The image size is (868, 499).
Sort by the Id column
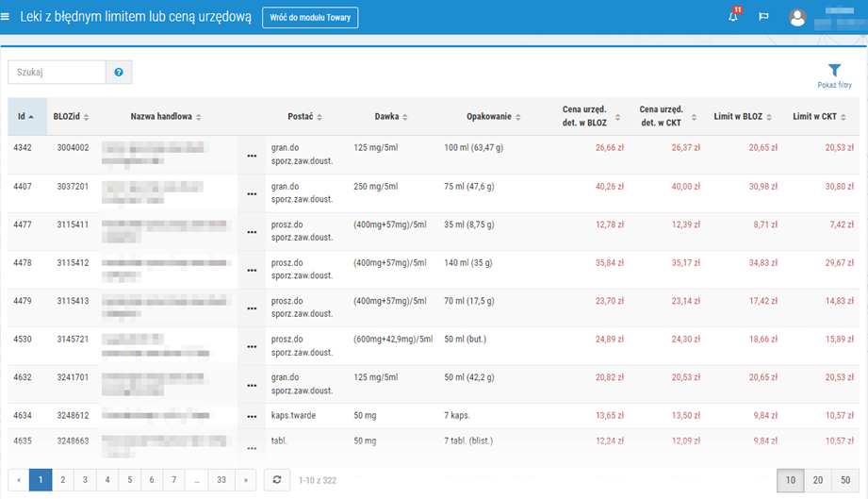pyautogui.click(x=26, y=116)
